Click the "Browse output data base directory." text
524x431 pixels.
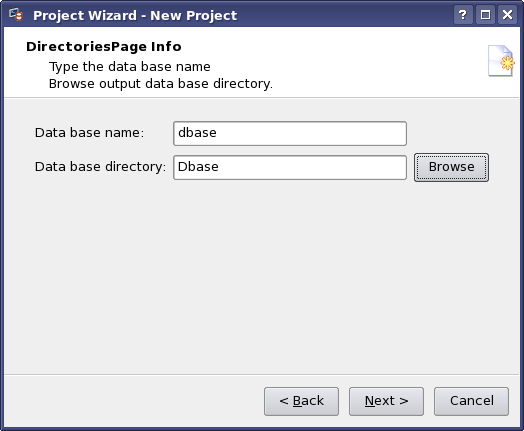coord(161,84)
